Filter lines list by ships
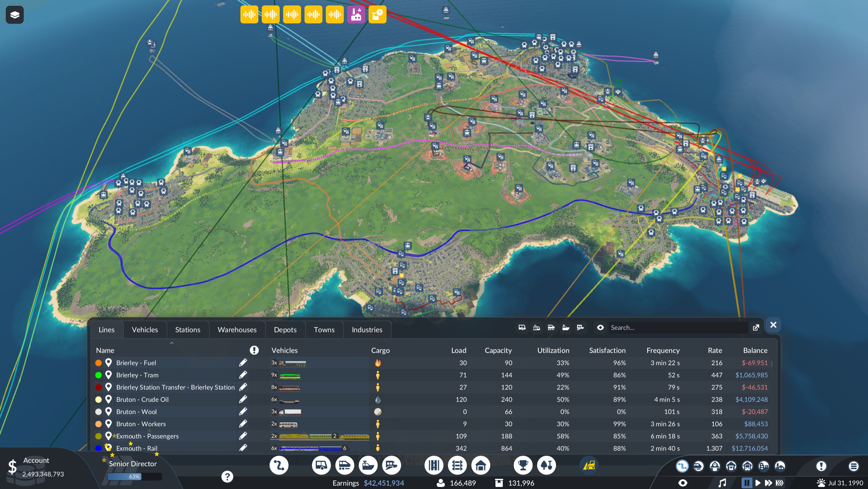This screenshot has width=868, height=489. pyautogui.click(x=566, y=328)
